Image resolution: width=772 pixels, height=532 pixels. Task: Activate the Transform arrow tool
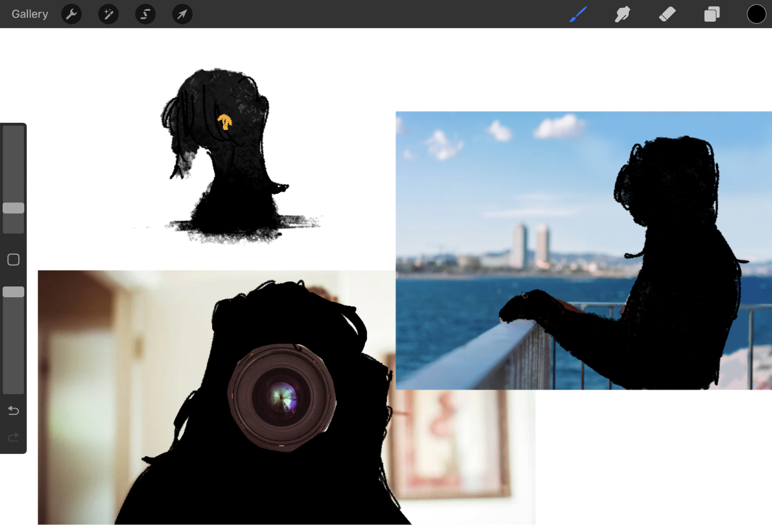pos(182,14)
